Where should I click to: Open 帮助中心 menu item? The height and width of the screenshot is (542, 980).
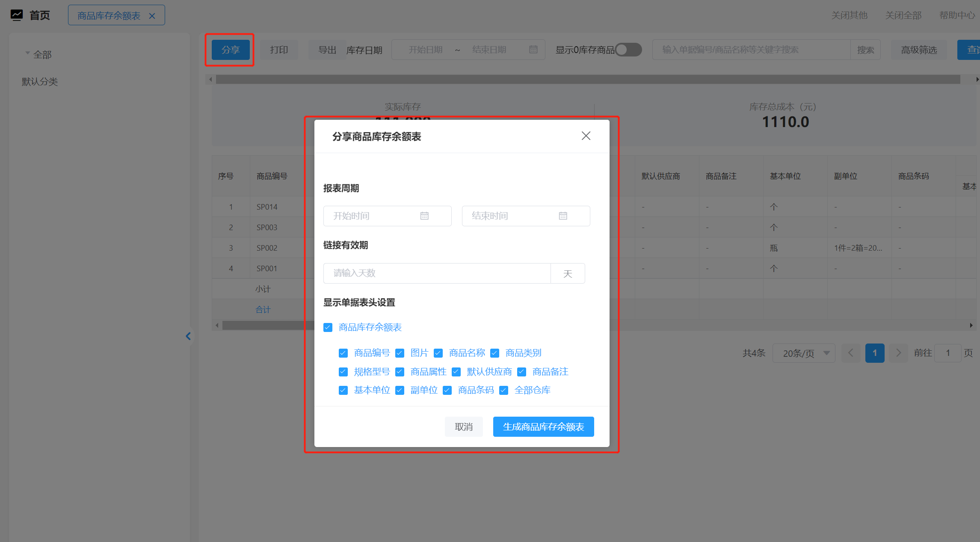pyautogui.click(x=956, y=15)
